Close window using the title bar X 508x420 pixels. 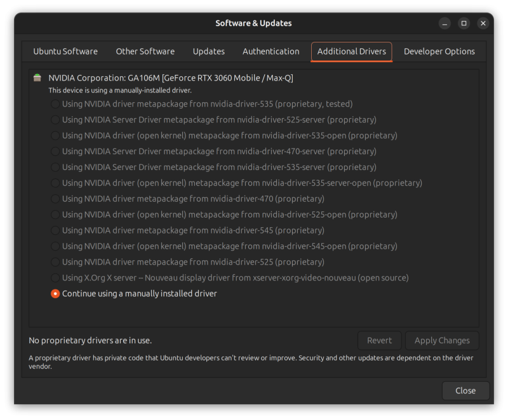click(x=483, y=23)
